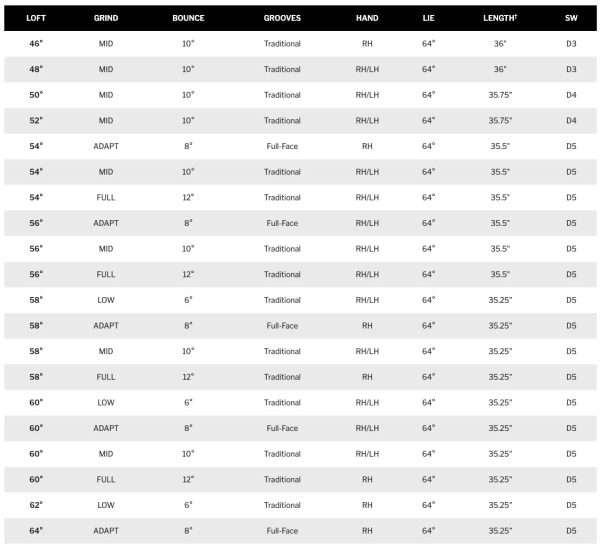
Task: Select the 48° loft cell
Action: point(35,69)
